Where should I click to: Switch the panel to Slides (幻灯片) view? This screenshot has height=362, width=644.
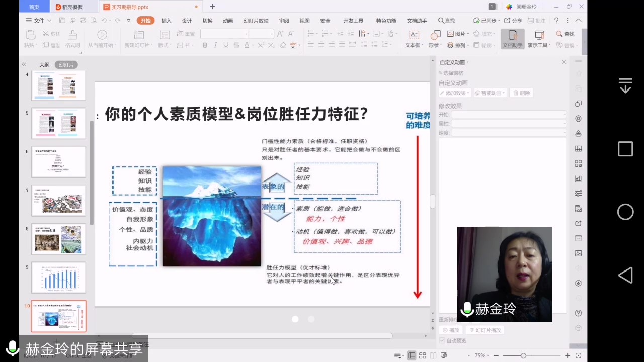tap(66, 65)
